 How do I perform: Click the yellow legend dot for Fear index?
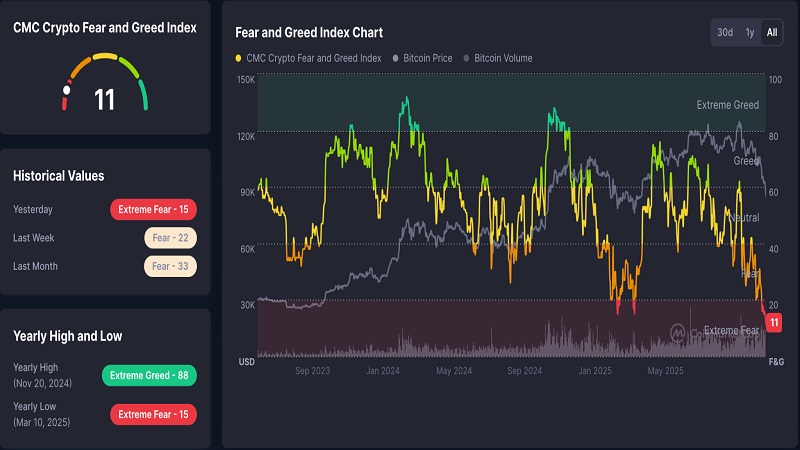[x=238, y=58]
